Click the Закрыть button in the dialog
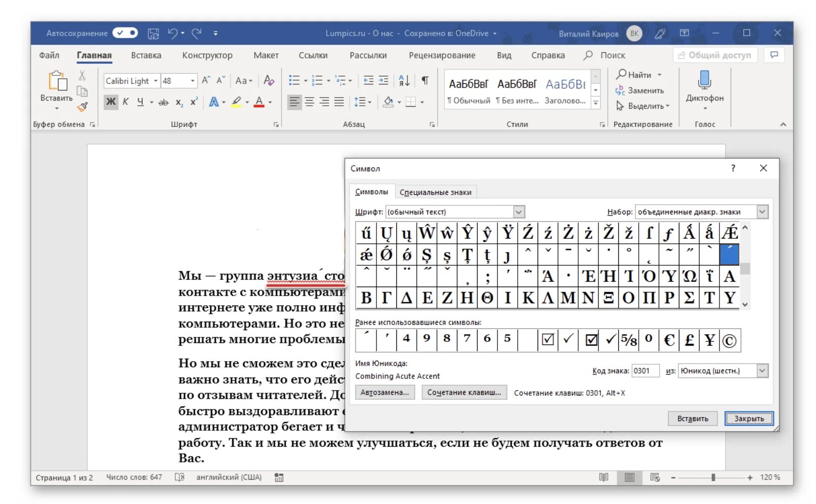 click(x=749, y=419)
